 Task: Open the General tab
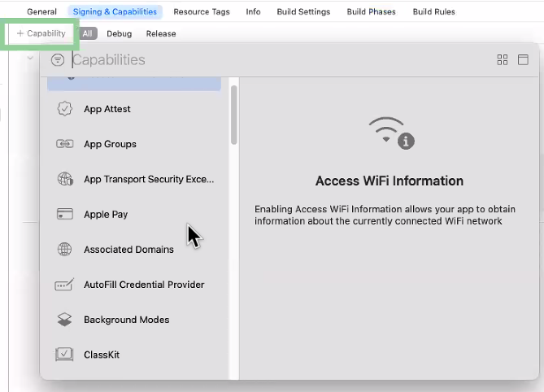click(x=41, y=12)
